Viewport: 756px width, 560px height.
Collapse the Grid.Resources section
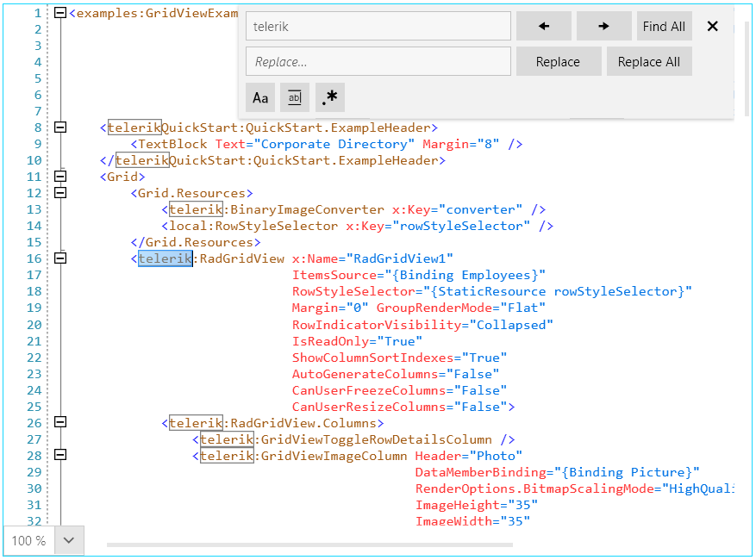coord(59,193)
